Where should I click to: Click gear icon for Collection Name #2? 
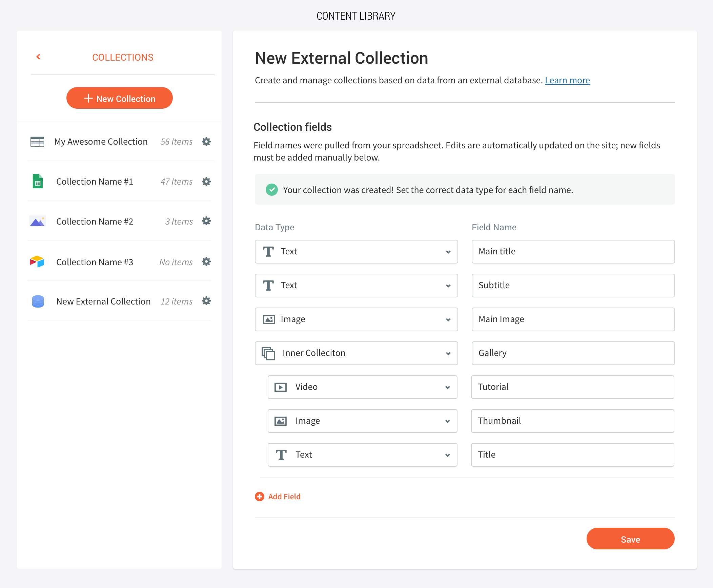point(206,221)
